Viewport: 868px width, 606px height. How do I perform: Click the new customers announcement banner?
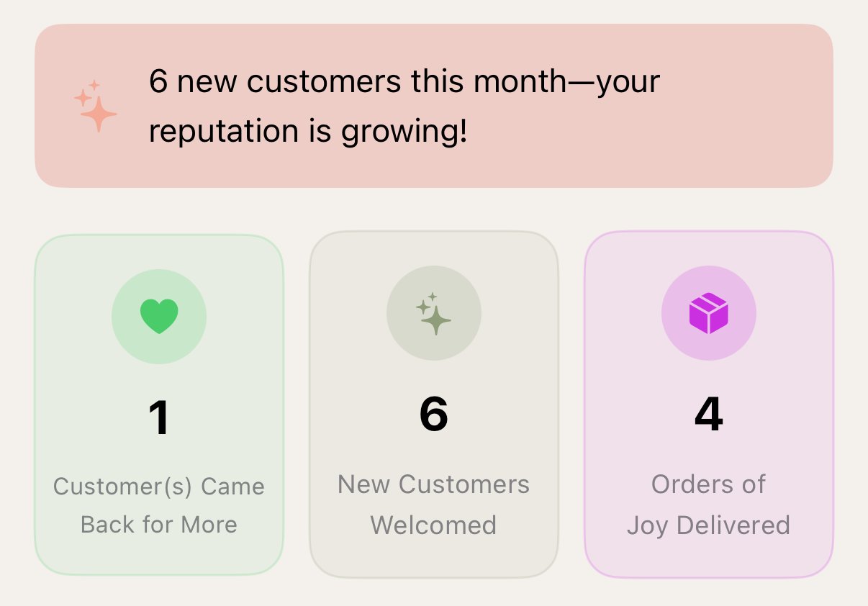(x=434, y=106)
